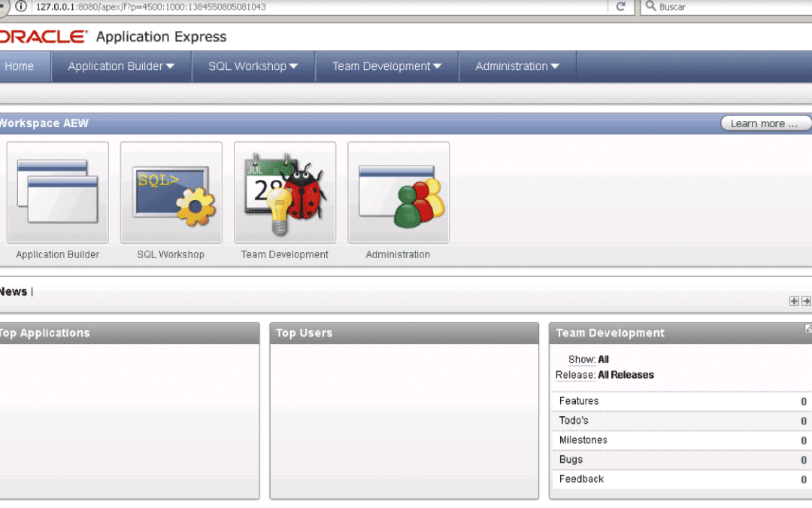Open the SQL Workshop gear icon
Image resolution: width=812 pixels, height=508 pixels.
(171, 193)
